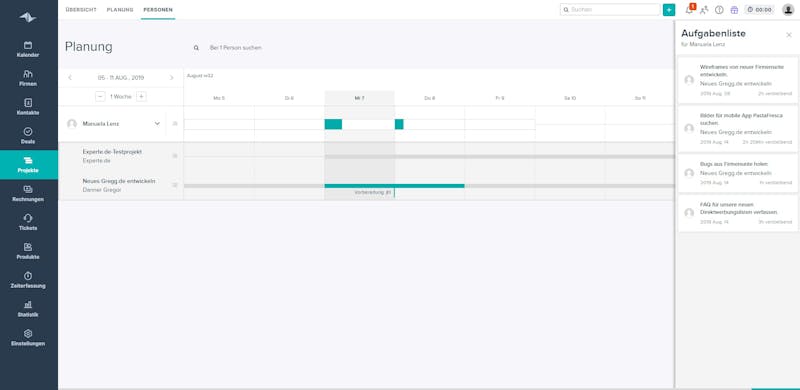Start the 00:00 time tracker

[759, 10]
